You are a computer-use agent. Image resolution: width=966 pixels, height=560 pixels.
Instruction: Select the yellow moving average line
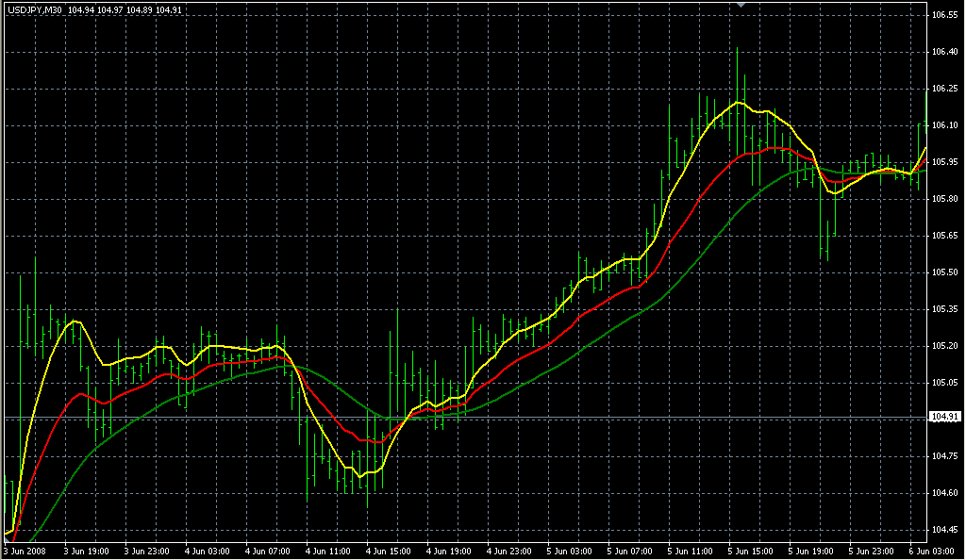coord(236,348)
